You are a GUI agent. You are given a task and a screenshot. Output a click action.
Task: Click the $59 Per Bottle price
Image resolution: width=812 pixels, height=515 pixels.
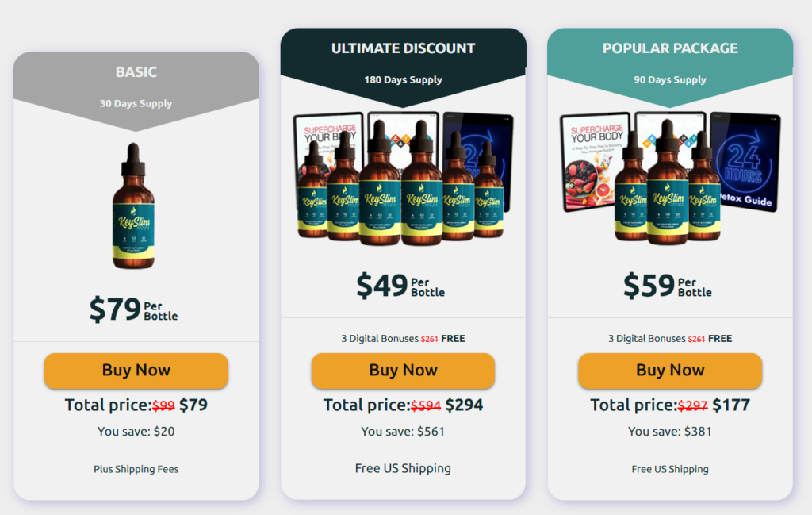(x=668, y=285)
